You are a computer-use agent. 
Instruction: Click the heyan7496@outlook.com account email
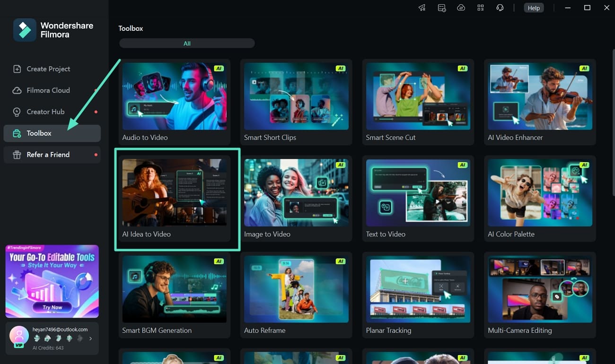(x=60, y=329)
